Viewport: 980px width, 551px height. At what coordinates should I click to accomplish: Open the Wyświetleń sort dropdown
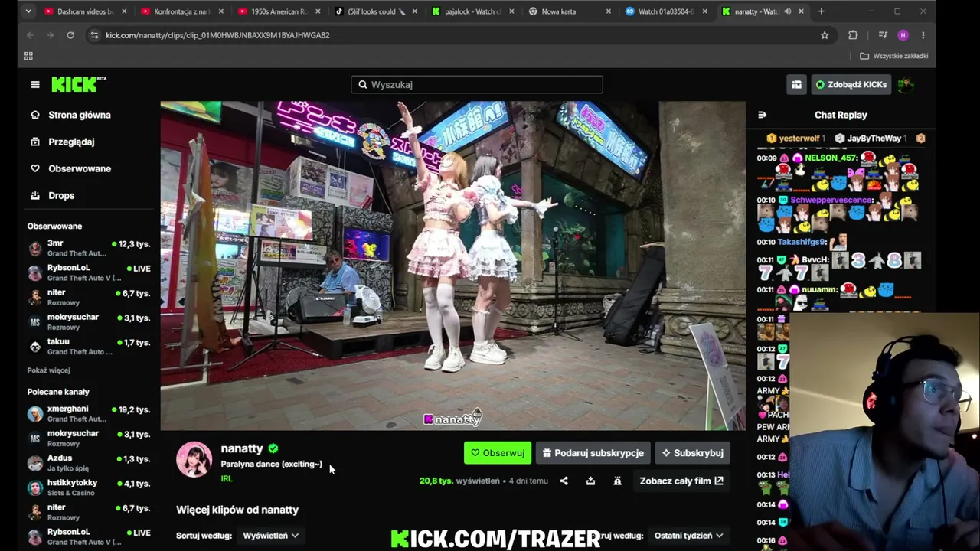[271, 536]
